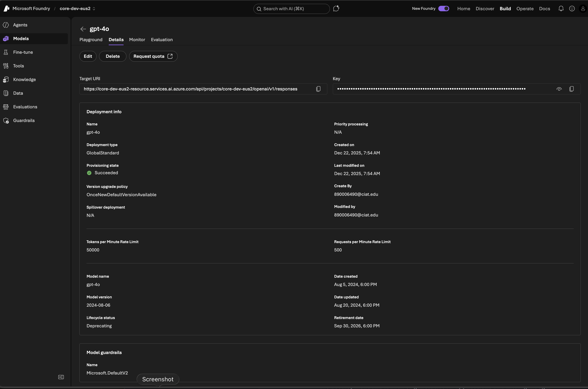Image resolution: width=588 pixels, height=389 pixels.
Task: Select the Build menu
Action: tap(505, 9)
